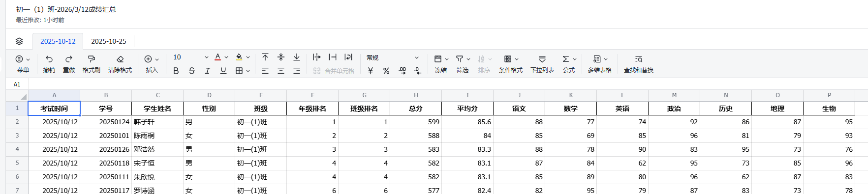Align text left
The image size is (868, 194).
(x=265, y=71)
